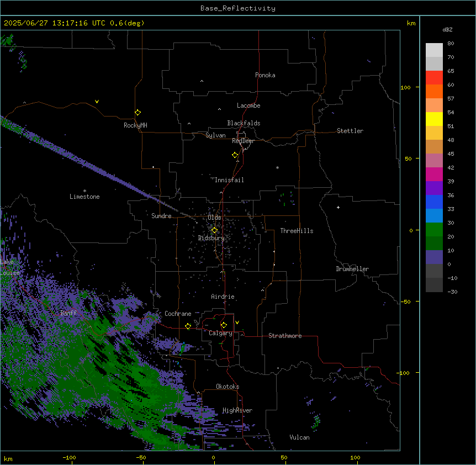Screen dimensions: 476x465
Task: Click the RockyMH label
Action: [135, 125]
